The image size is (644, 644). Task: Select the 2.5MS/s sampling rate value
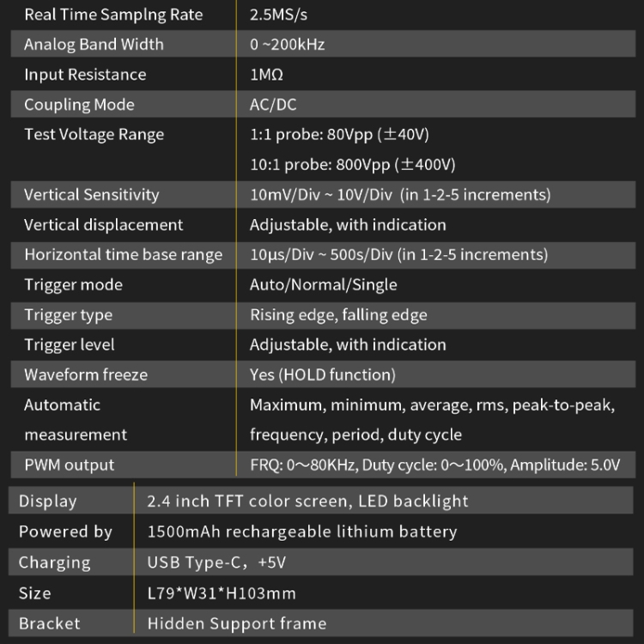point(278,15)
